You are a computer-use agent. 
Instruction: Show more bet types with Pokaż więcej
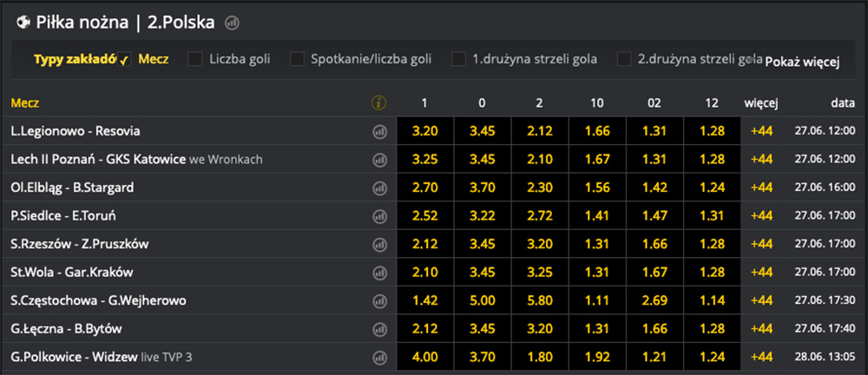pos(803,61)
